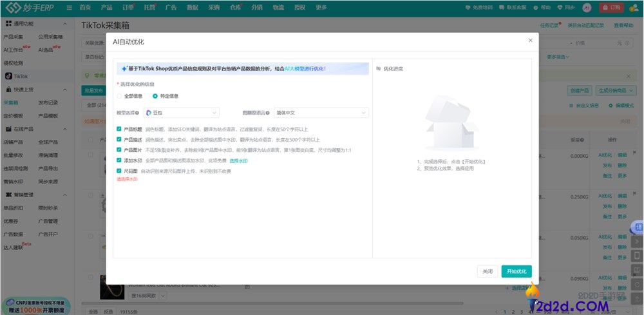Click the 选择水印 link

tap(238, 160)
